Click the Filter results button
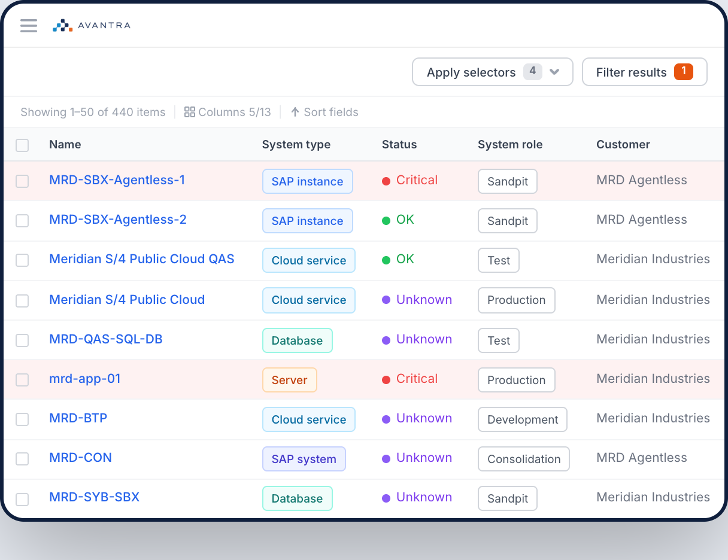 tap(644, 72)
